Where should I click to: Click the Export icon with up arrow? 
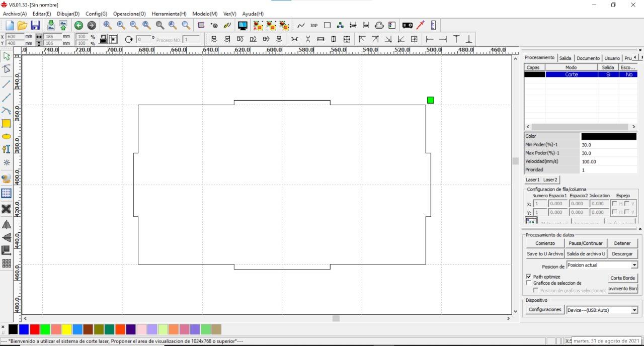[63, 26]
